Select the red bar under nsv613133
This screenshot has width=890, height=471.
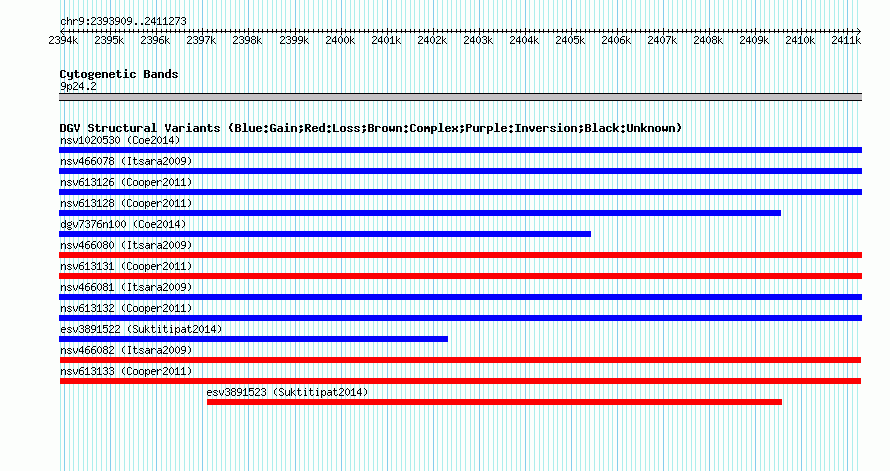(460, 381)
